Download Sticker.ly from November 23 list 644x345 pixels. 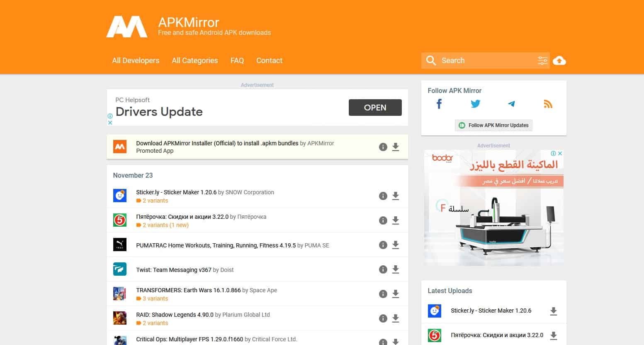pos(396,196)
